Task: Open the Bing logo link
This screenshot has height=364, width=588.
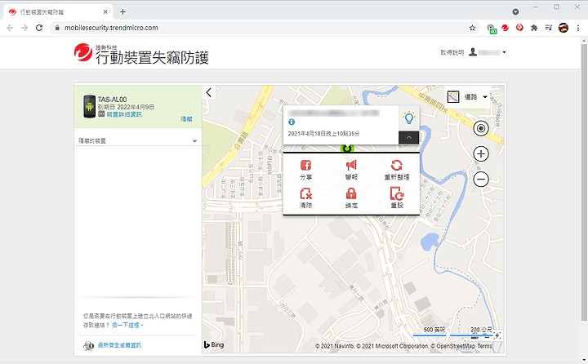Action: 214,344
